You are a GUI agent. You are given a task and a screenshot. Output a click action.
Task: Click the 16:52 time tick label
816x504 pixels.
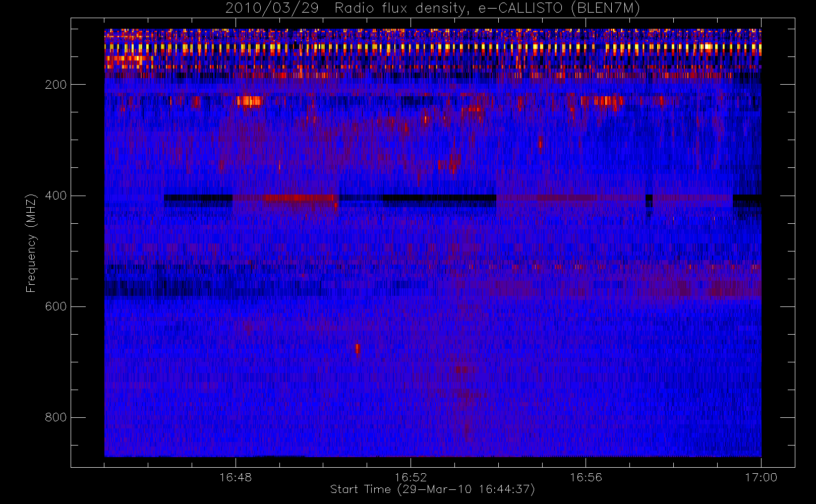pos(411,477)
